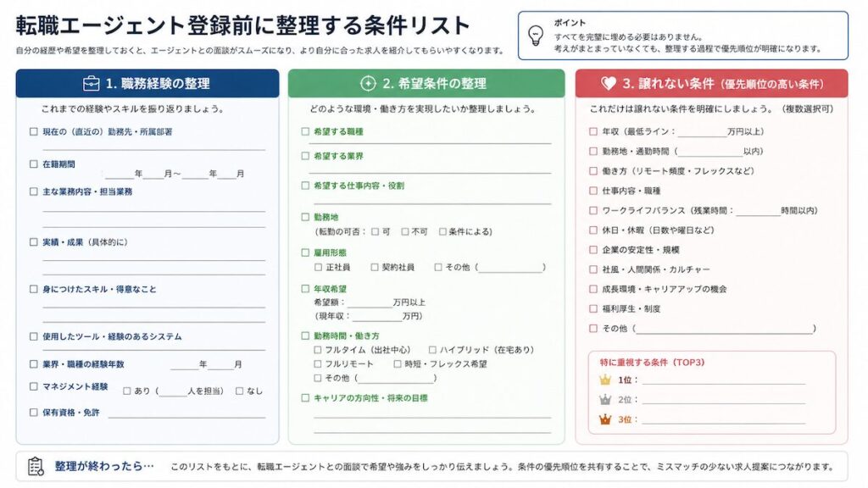This screenshot has height=488, width=868.
Task: Tick the 実績・成果 checkbox
Action: pyautogui.click(x=33, y=241)
